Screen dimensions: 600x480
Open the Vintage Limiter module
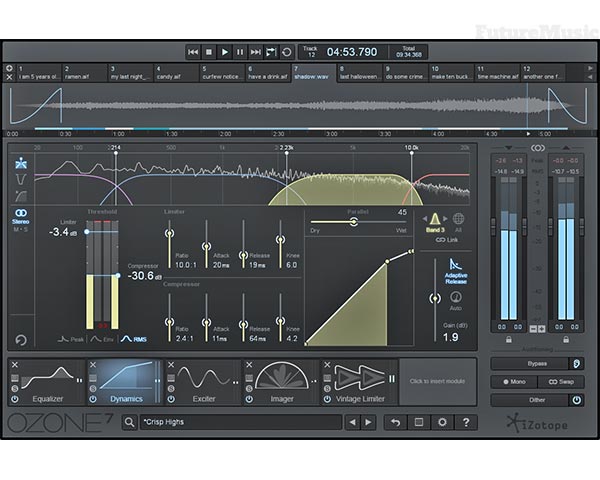[x=360, y=382]
